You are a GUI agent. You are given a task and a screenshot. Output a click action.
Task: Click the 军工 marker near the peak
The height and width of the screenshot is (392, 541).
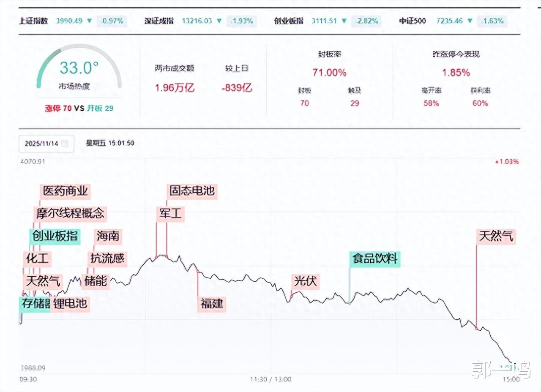pyautogui.click(x=169, y=213)
